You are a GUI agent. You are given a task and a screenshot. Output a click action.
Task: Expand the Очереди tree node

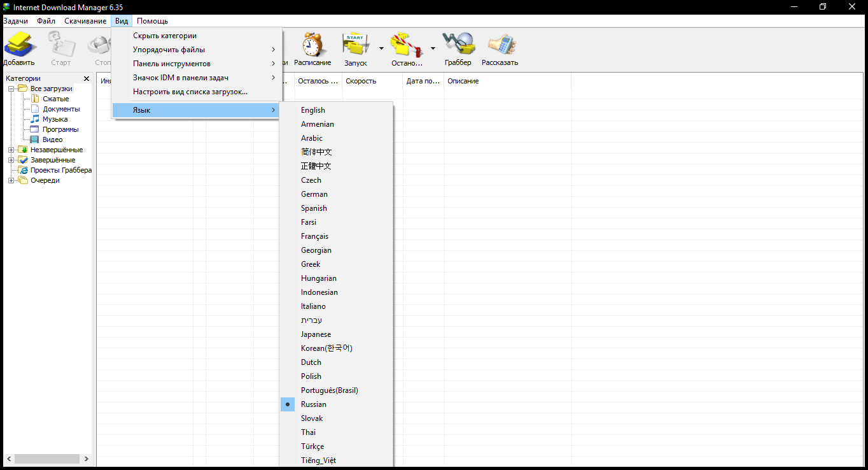click(11, 180)
